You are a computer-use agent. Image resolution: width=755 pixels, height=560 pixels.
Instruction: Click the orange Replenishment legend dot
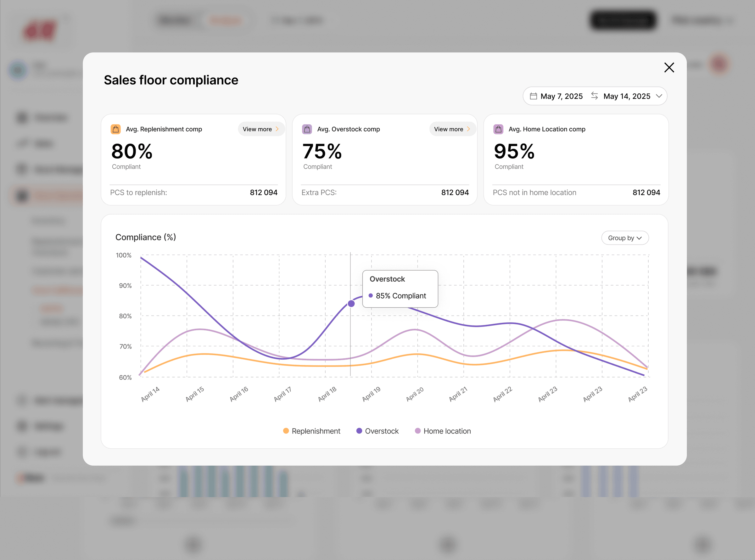pos(286,431)
